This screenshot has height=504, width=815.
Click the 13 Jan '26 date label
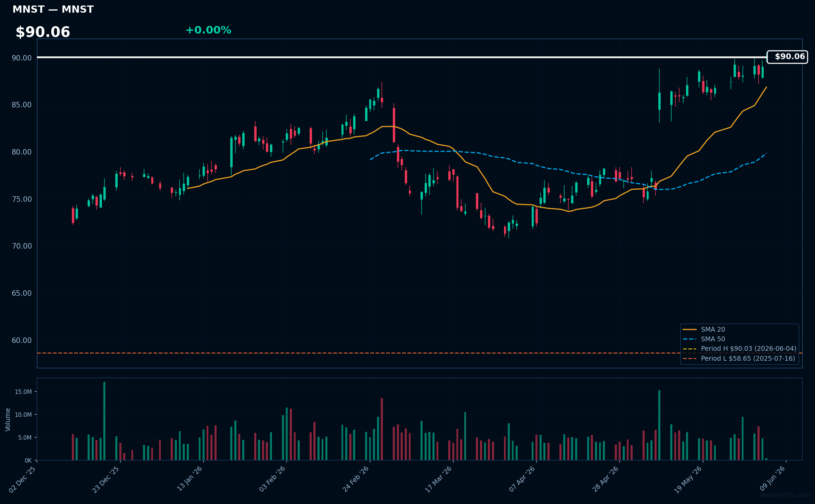coord(190,479)
